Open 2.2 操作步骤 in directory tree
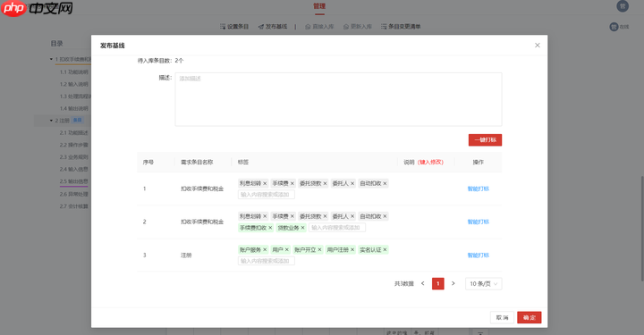Image resolution: width=644 pixels, height=335 pixels. (x=74, y=145)
